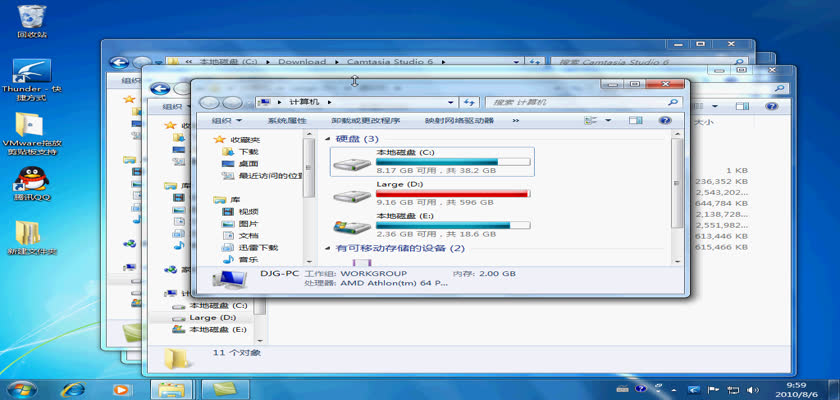This screenshot has width=840, height=400.
Task: Toggle the preview pane icon
Action: (635, 121)
